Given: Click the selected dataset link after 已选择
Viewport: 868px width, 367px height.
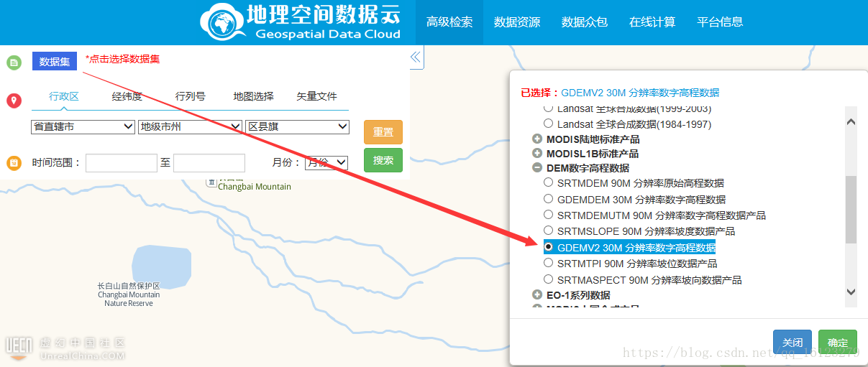Looking at the screenshot, I should [x=640, y=93].
